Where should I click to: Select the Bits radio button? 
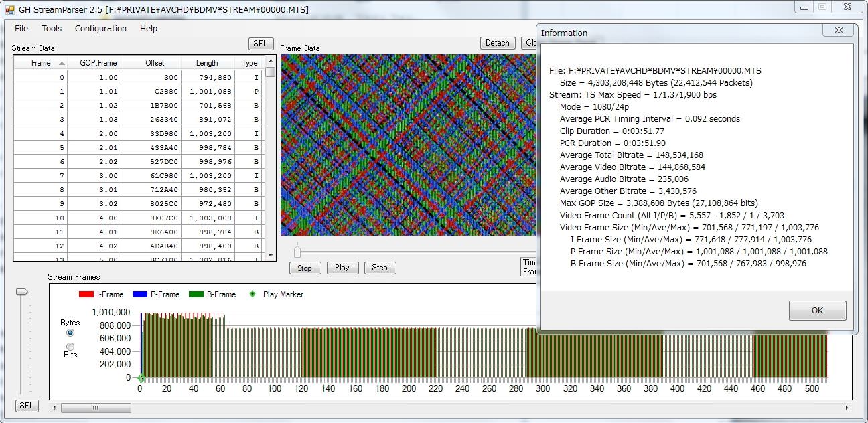pos(70,346)
